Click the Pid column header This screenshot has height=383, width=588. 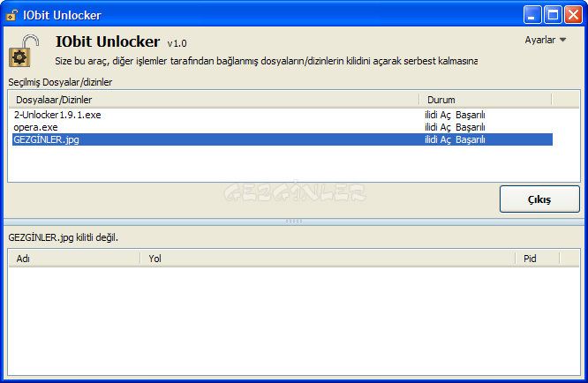(x=538, y=259)
